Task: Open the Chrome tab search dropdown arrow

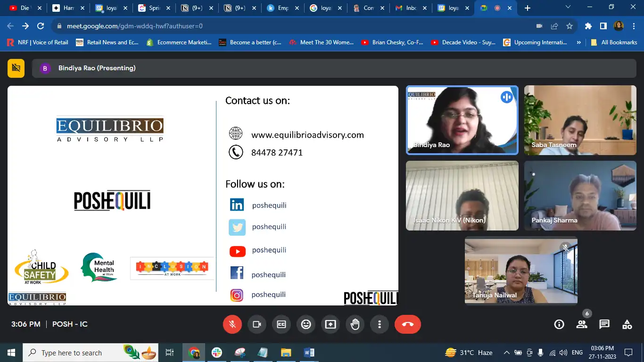Action: pyautogui.click(x=568, y=7)
